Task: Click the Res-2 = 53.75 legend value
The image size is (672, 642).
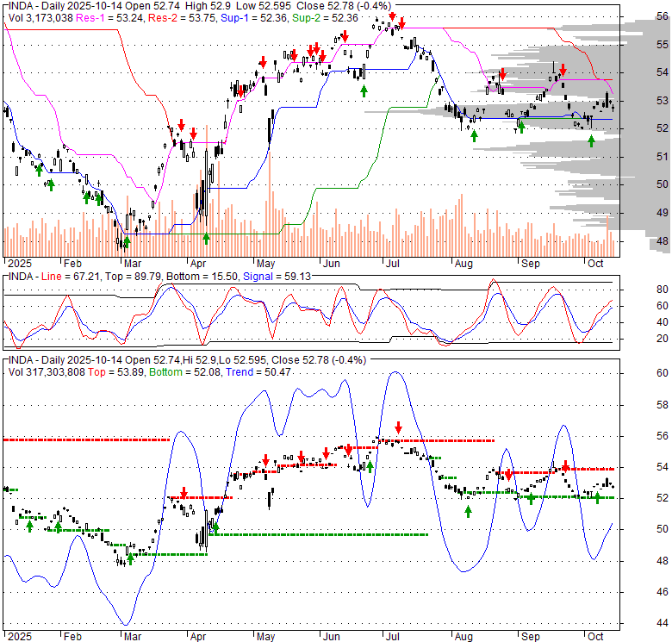Action: tap(183, 18)
